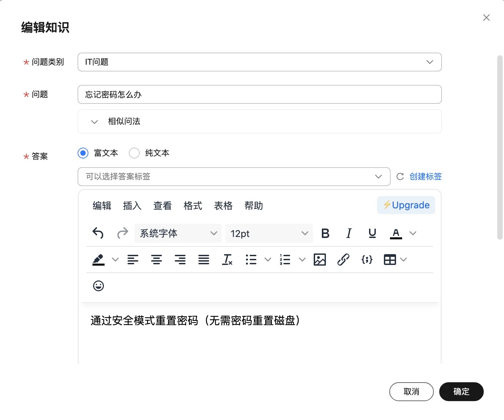Image resolution: width=504 pixels, height=420 pixels.
Task: Open the 表格 menu
Action: (223, 205)
